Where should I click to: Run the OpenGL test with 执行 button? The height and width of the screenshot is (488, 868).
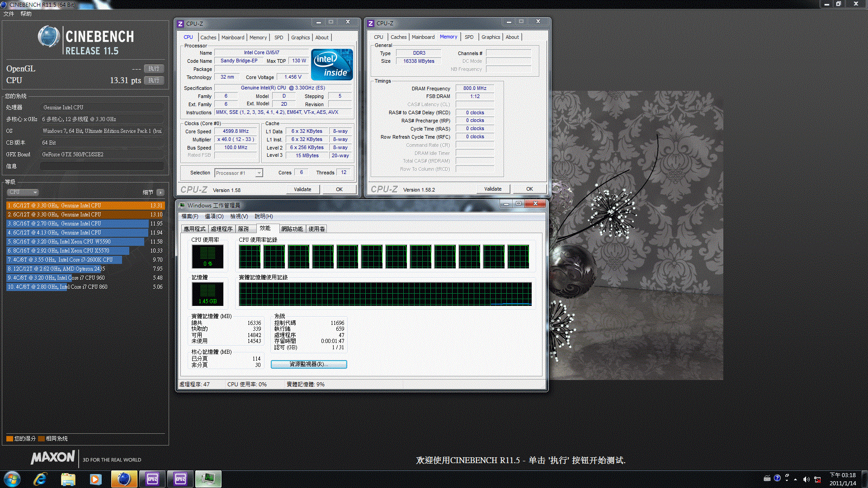coord(154,69)
